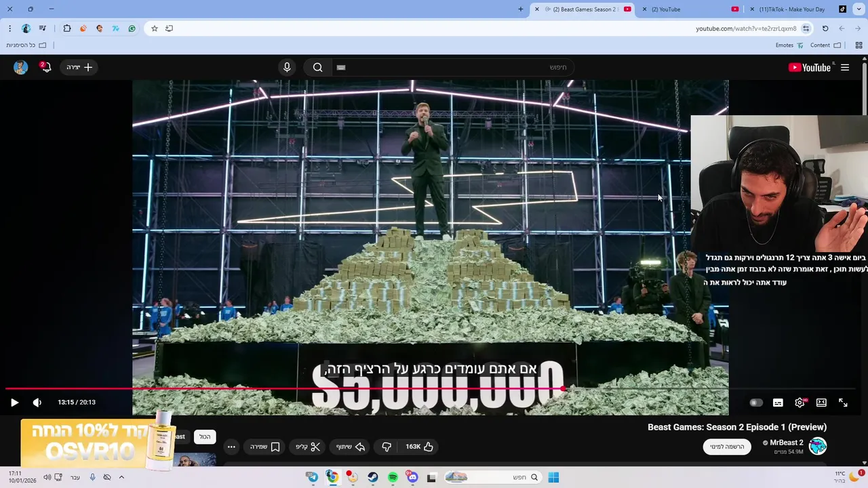Open tab search dropdown arrow
Viewport: 868px width, 488px height.
859,9
